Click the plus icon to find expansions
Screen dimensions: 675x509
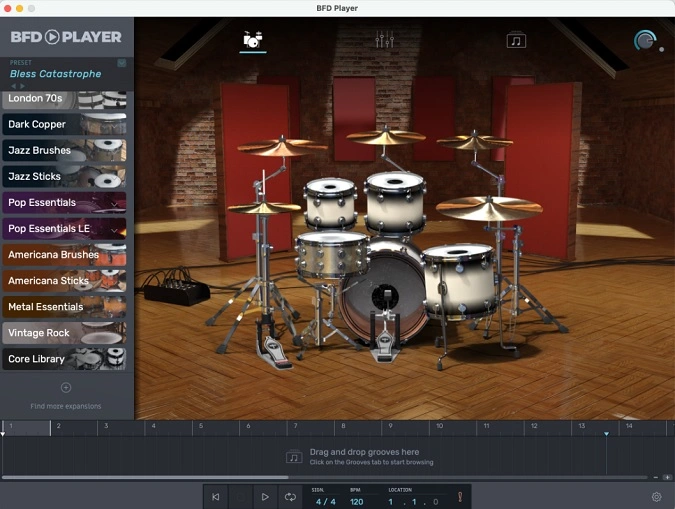coord(66,388)
